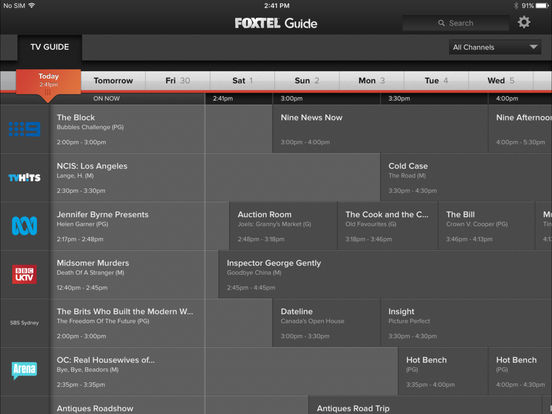Open Antiques Road Trip program
The width and height of the screenshot is (552, 414).
point(425,405)
